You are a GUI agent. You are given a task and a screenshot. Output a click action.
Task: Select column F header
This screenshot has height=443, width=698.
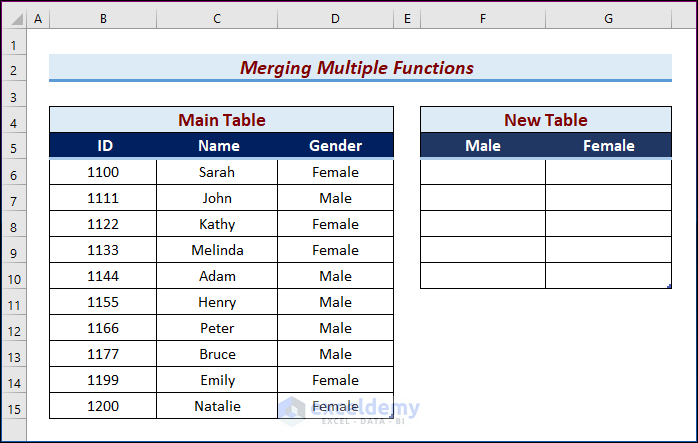click(x=483, y=19)
